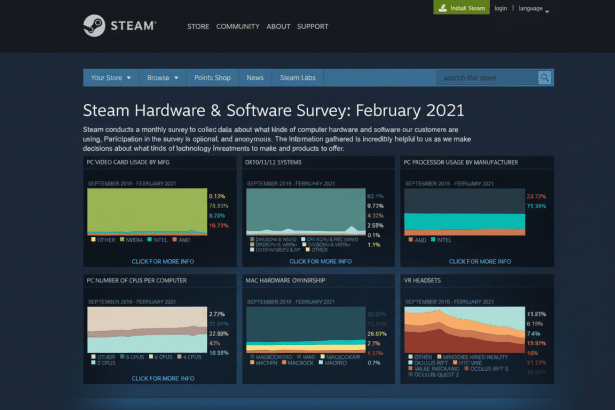
Task: Click the Install Steam button
Action: 461,7
